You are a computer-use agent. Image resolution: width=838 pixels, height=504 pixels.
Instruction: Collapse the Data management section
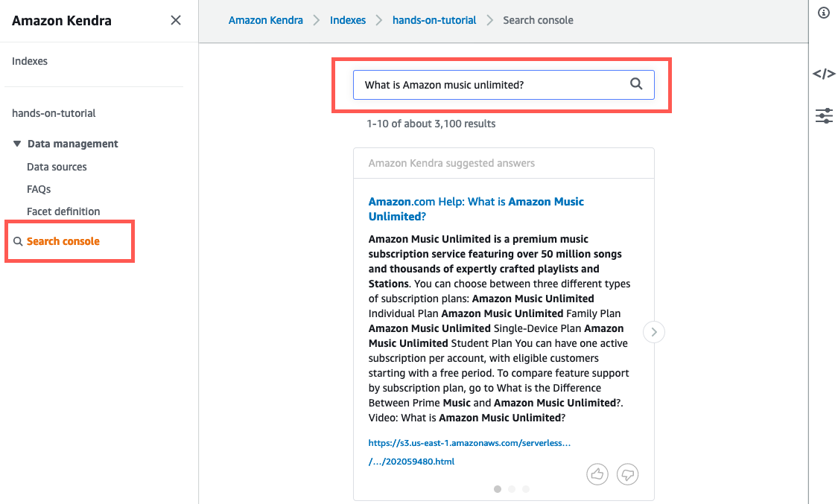[17, 144]
